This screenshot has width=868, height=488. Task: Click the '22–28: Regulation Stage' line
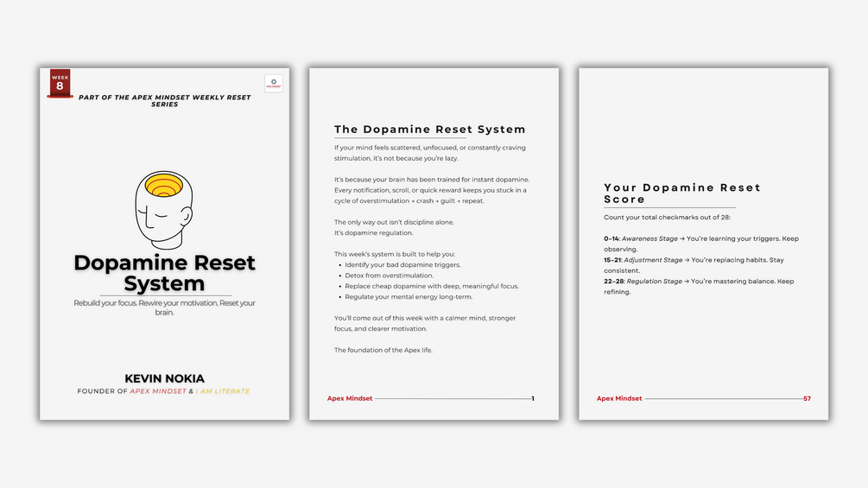click(699, 287)
